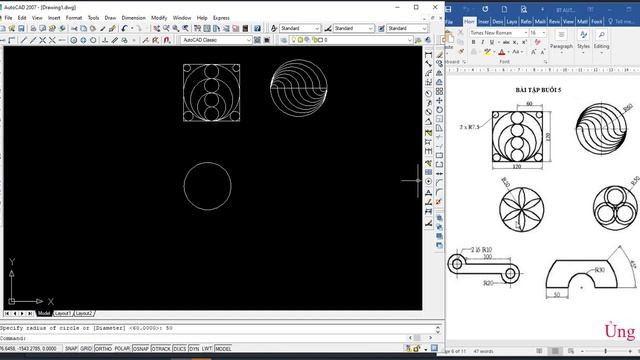Viewport: 640px width, 360px height.
Task: Open the Draw menu in AutoCAD
Action: 110,18
